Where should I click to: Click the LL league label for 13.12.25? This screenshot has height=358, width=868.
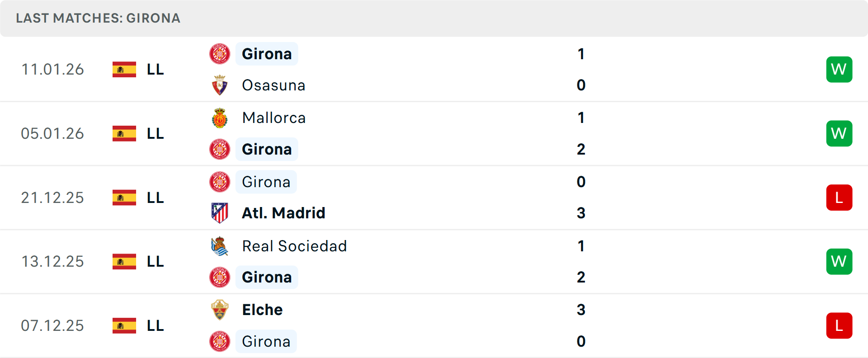pyautogui.click(x=155, y=262)
